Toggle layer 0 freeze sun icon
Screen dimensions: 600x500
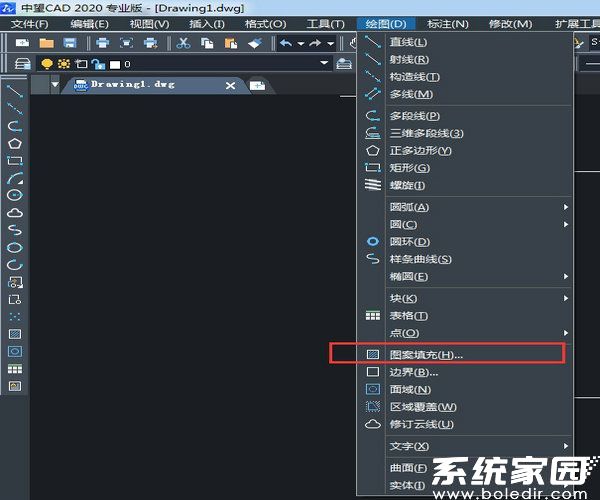click(x=64, y=64)
